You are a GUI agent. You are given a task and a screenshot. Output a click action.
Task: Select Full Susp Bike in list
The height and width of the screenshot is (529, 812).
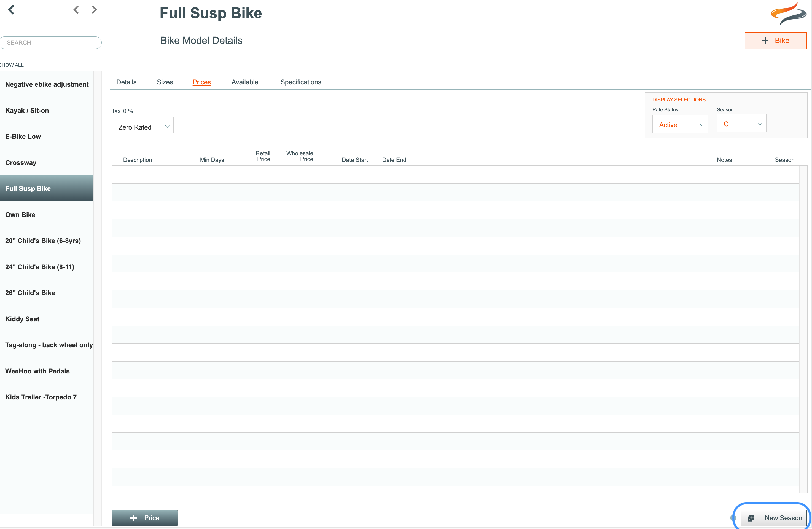(47, 188)
